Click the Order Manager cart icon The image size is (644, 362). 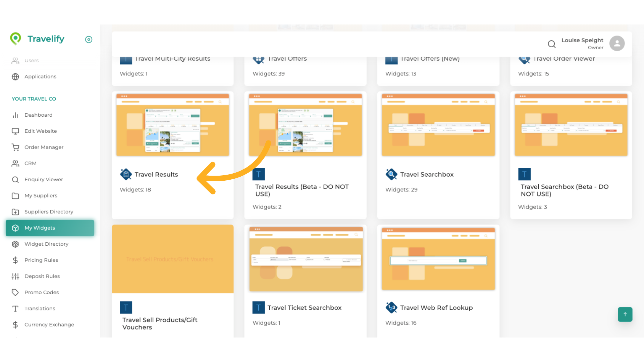point(15,147)
